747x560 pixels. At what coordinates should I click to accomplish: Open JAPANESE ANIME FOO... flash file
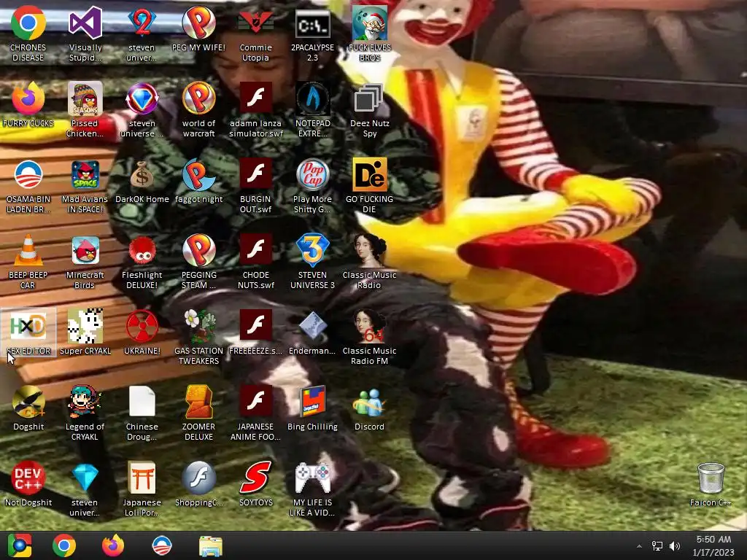coord(256,402)
